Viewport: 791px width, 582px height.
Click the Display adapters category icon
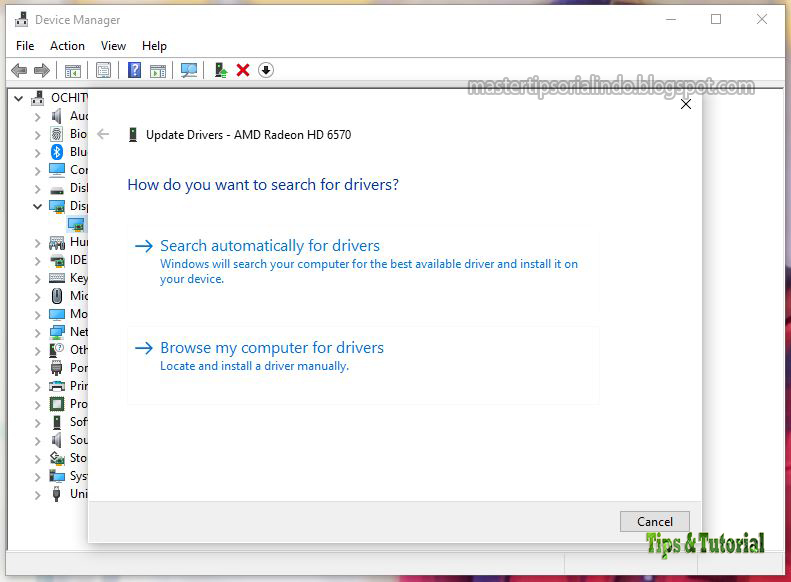click(x=57, y=206)
